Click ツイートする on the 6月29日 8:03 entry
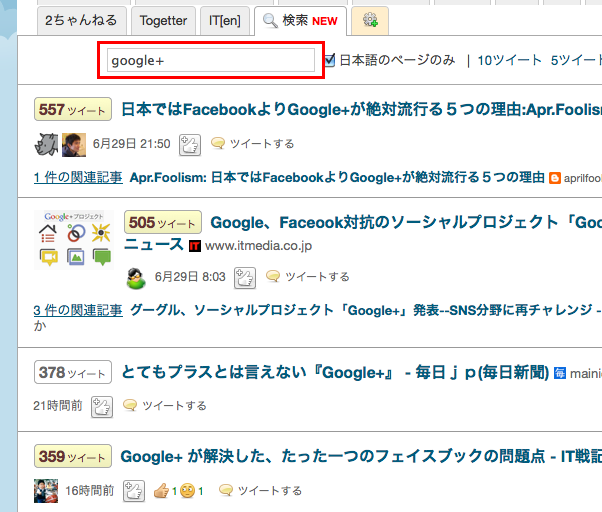 tap(317, 277)
